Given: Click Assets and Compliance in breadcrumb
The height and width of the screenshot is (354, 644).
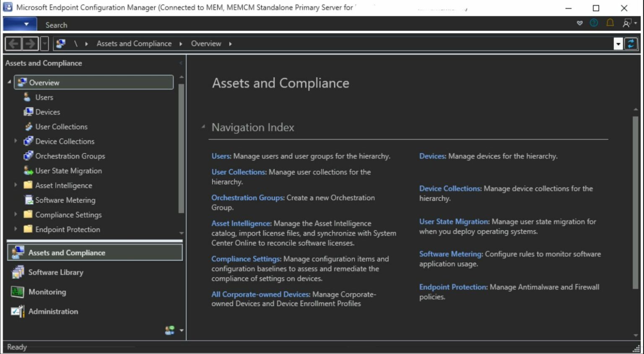Looking at the screenshot, I should [x=134, y=44].
